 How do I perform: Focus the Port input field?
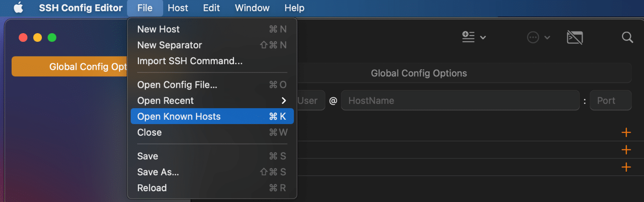(610, 101)
